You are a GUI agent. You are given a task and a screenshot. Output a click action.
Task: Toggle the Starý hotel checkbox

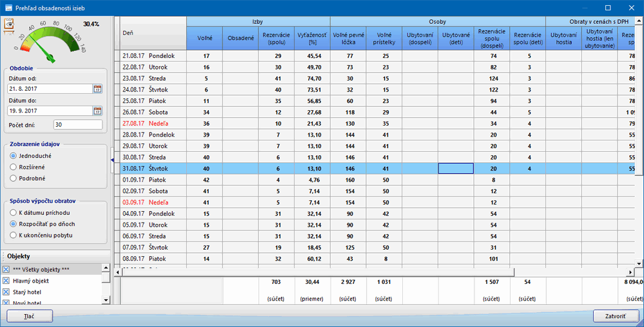tap(6, 292)
